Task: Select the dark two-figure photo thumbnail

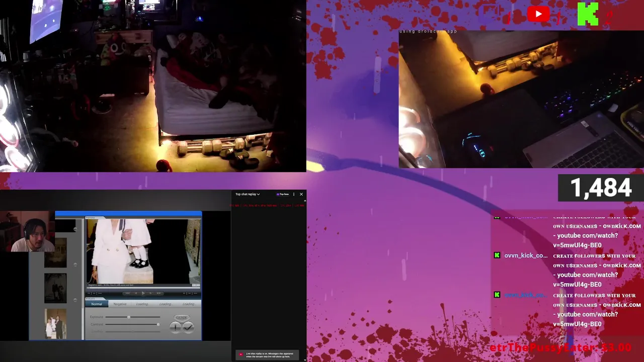Action: click(x=55, y=288)
